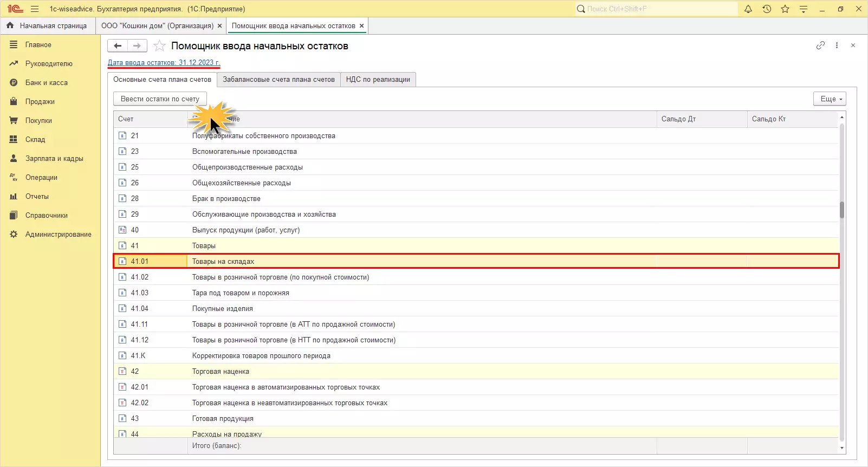Copy link to this form icon
The image size is (868, 467).
pos(820,46)
